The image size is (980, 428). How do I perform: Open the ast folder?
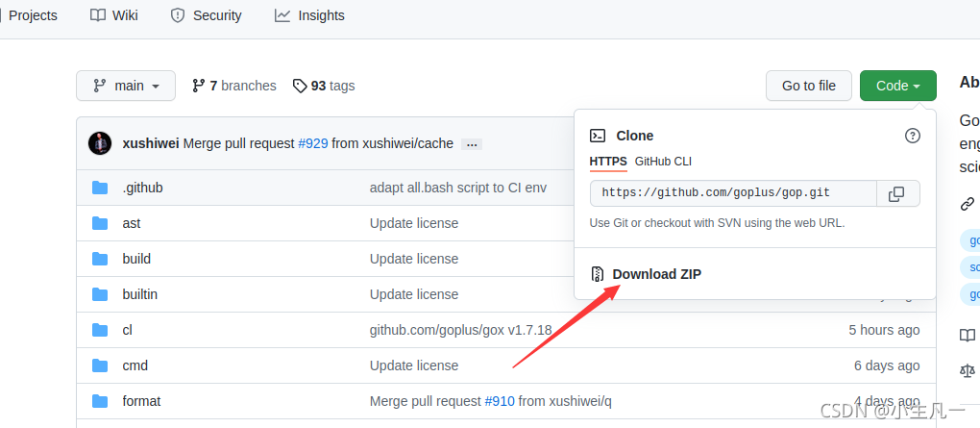132,223
